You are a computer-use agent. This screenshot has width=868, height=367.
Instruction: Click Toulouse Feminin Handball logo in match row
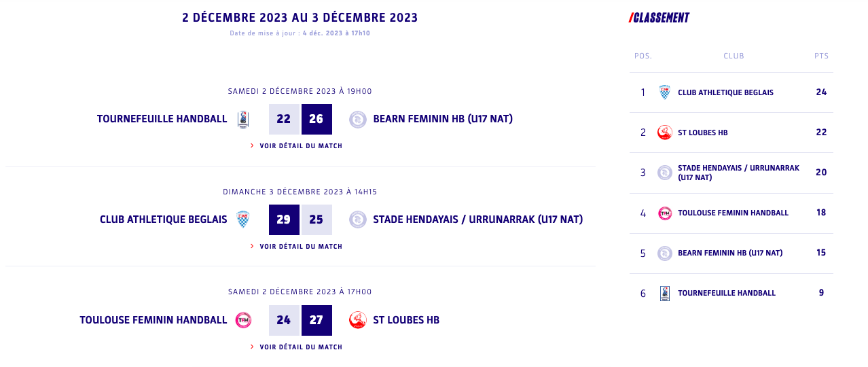tap(243, 320)
